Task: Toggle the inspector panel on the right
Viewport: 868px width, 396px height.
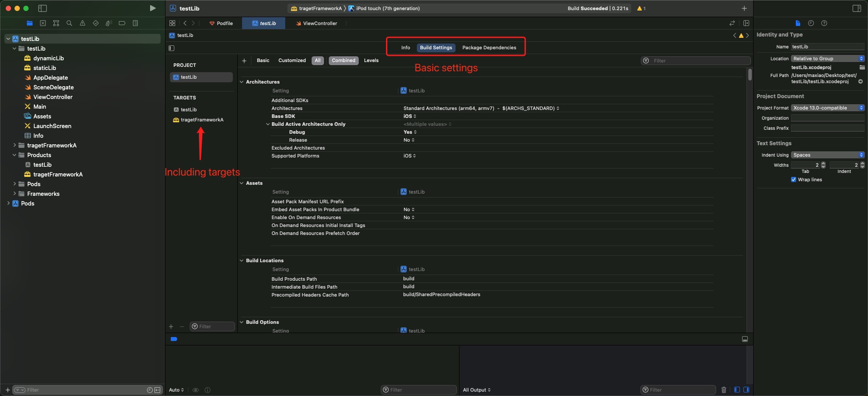Action: click(857, 8)
